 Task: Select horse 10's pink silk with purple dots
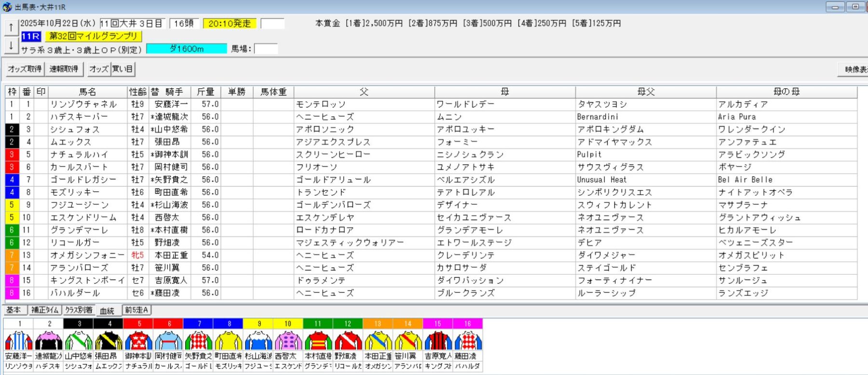pos(288,340)
